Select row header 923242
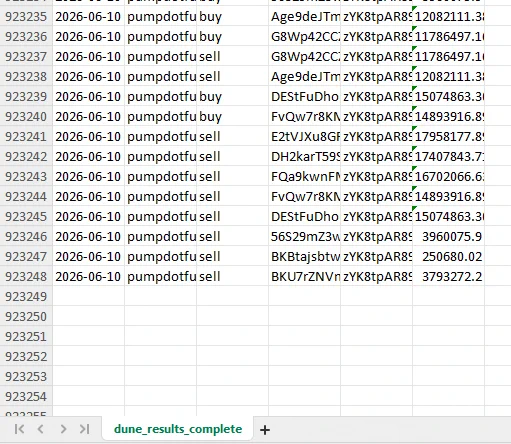Image resolution: width=511 pixels, height=444 pixels. point(26,156)
